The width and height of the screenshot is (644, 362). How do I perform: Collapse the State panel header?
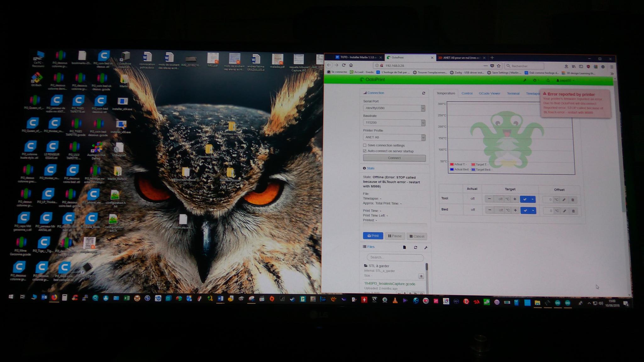pos(370,168)
